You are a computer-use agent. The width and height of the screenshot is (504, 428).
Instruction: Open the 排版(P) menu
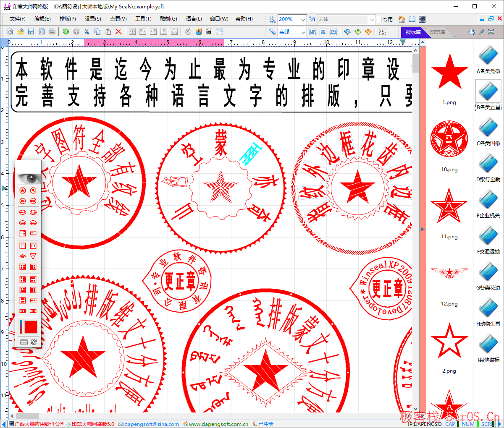(68, 19)
